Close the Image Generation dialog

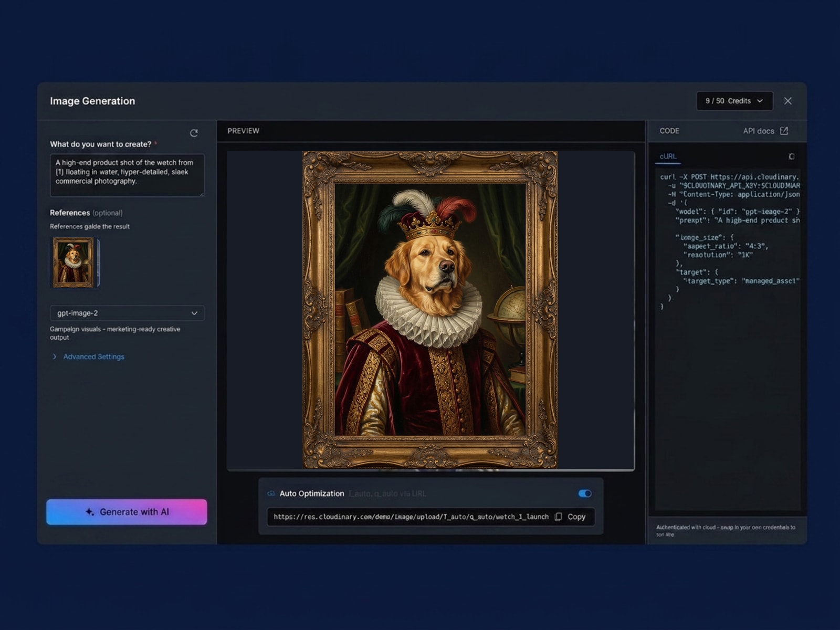click(787, 101)
